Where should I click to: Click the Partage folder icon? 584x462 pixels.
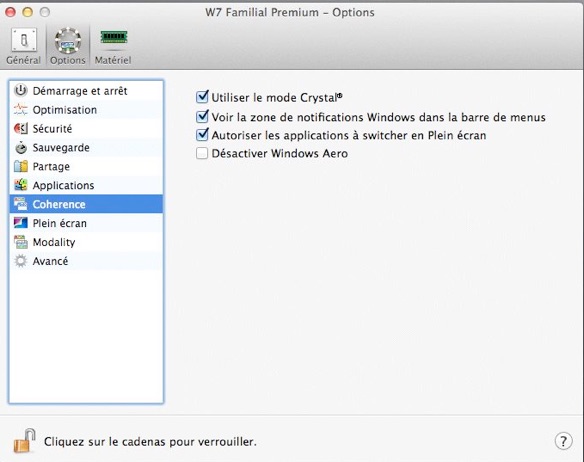coord(21,166)
